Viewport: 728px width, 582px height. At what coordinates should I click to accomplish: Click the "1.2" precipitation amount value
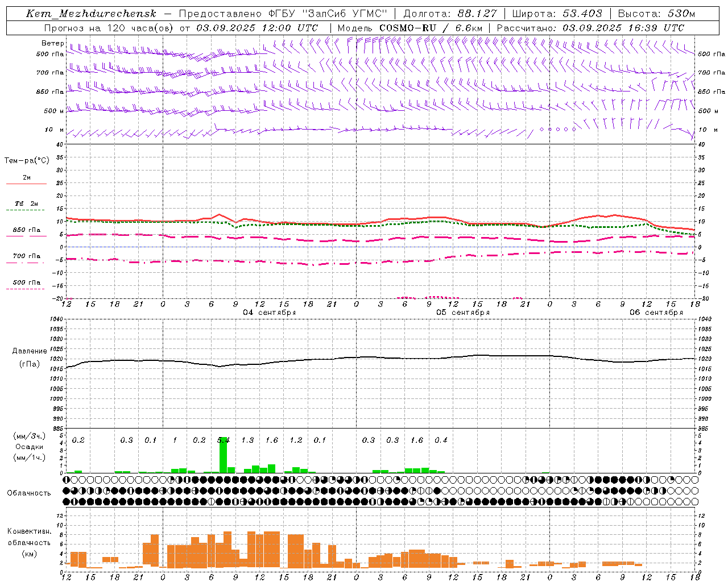(x=296, y=440)
